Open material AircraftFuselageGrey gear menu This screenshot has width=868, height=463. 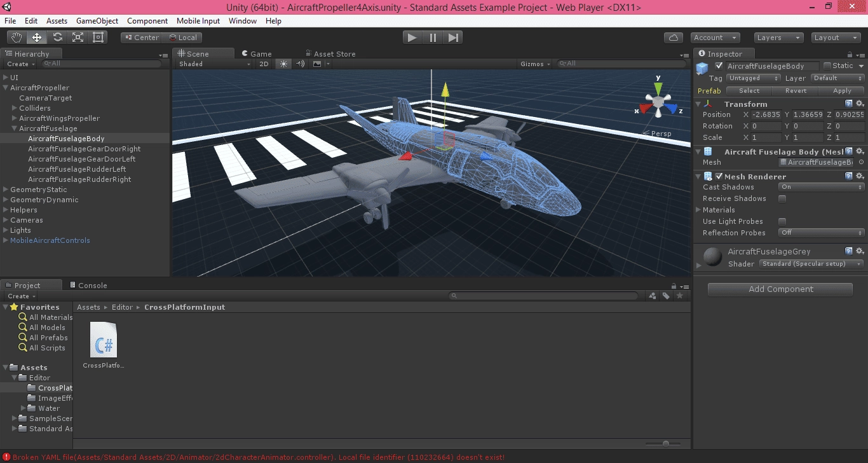click(860, 251)
